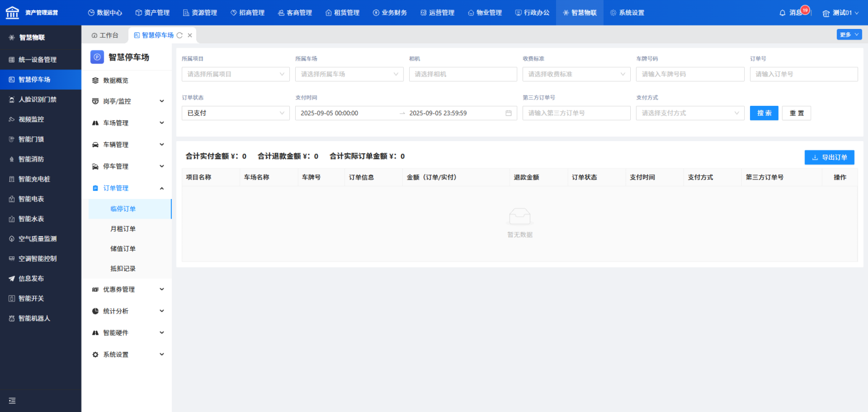Click the 岗亭/监控 icon
The image size is (868, 412).
(x=95, y=101)
